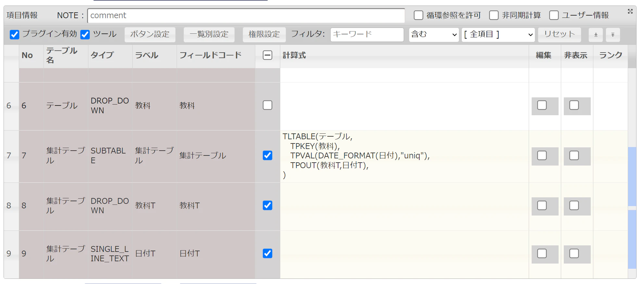Open 権限設定 settings

point(264,34)
